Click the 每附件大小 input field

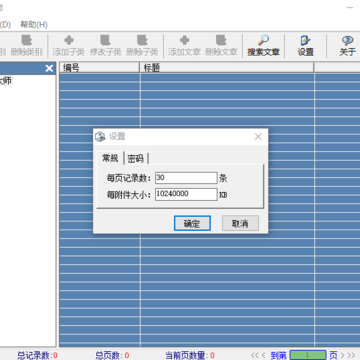[186, 194]
